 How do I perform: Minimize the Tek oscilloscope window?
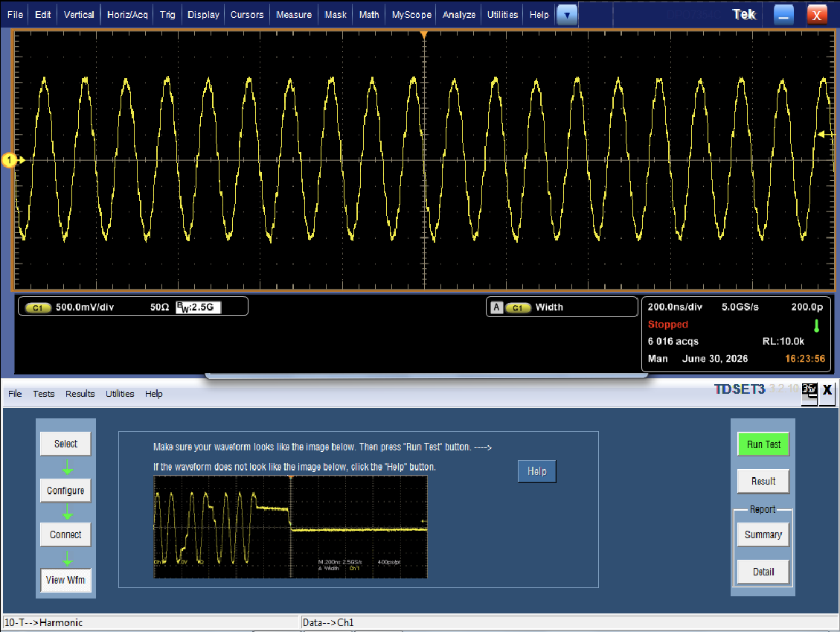(783, 15)
